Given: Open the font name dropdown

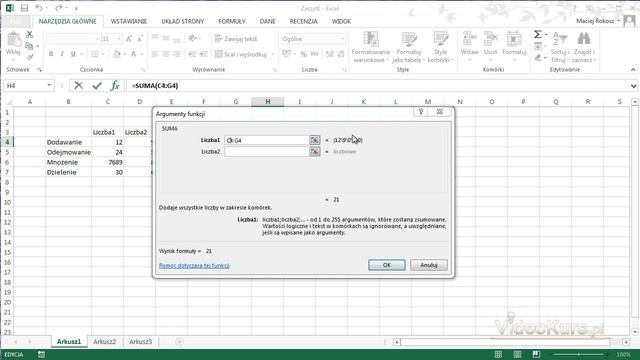Looking at the screenshot, I should click(x=97, y=39).
